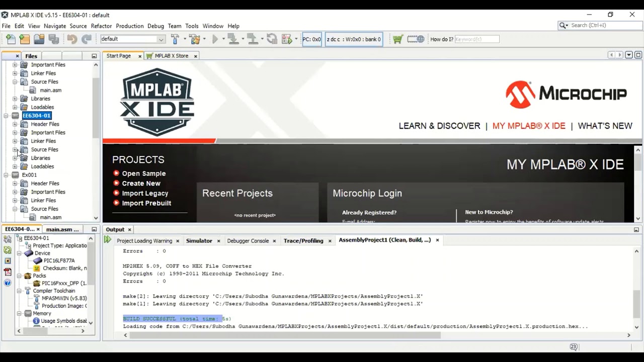Open the PDF datasheet icon in dashboard
Screen dimensions: 644x362
(8, 272)
